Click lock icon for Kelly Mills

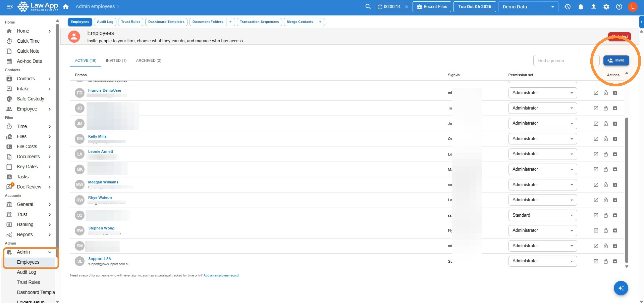tap(606, 139)
